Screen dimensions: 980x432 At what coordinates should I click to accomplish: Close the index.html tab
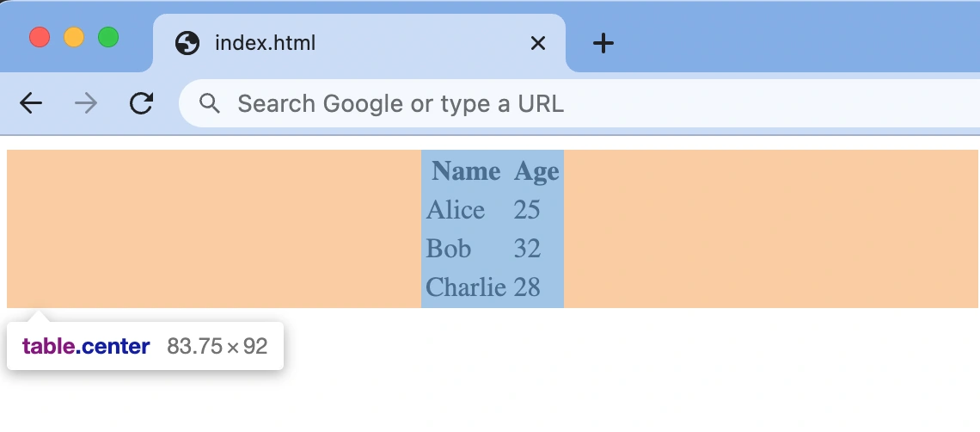[538, 43]
